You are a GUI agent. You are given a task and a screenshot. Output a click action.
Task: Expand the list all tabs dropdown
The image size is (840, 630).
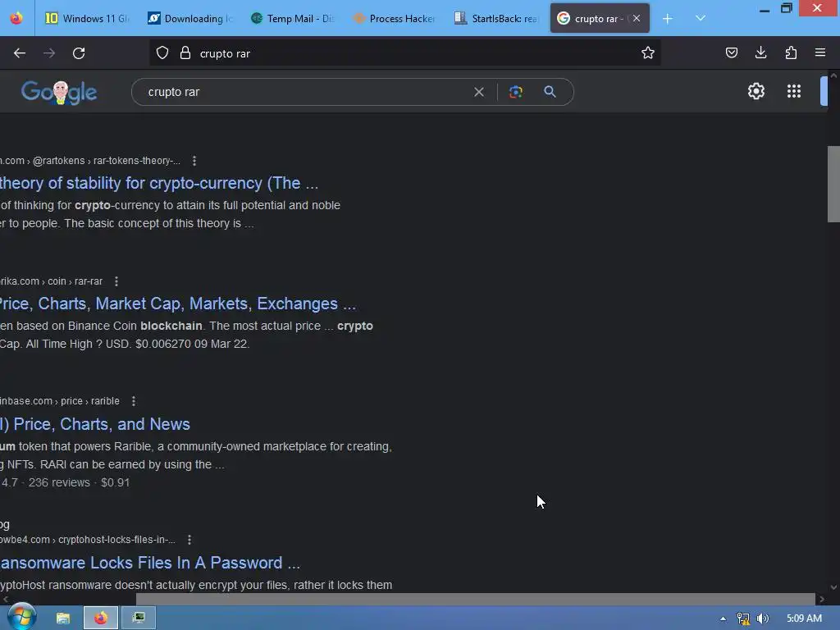(701, 19)
